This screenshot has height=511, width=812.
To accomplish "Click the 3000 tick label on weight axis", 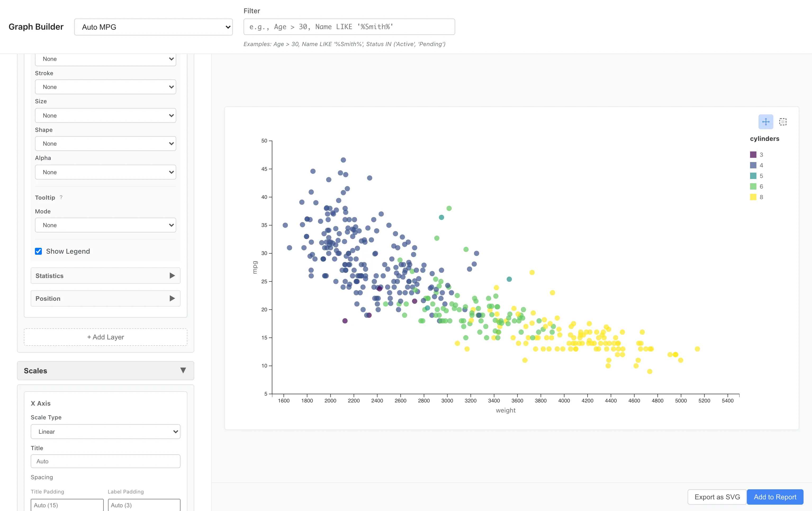I will [x=447, y=401].
